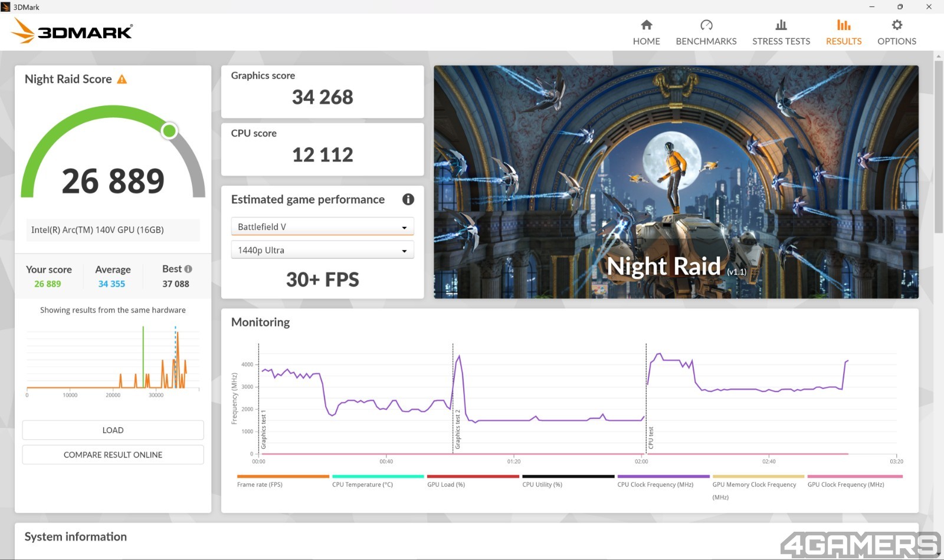
Task: Toggle the CPU Temperature legend series
Action: point(362,485)
